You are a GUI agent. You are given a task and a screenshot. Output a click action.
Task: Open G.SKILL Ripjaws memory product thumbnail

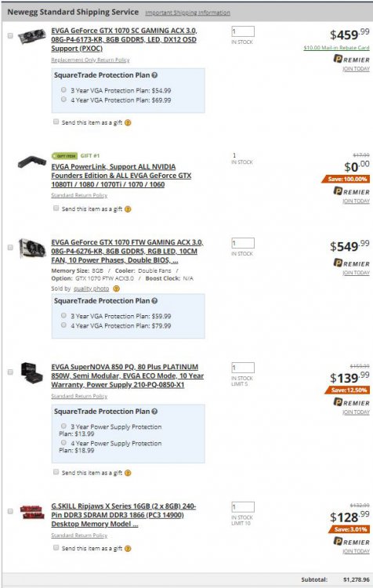(32, 512)
